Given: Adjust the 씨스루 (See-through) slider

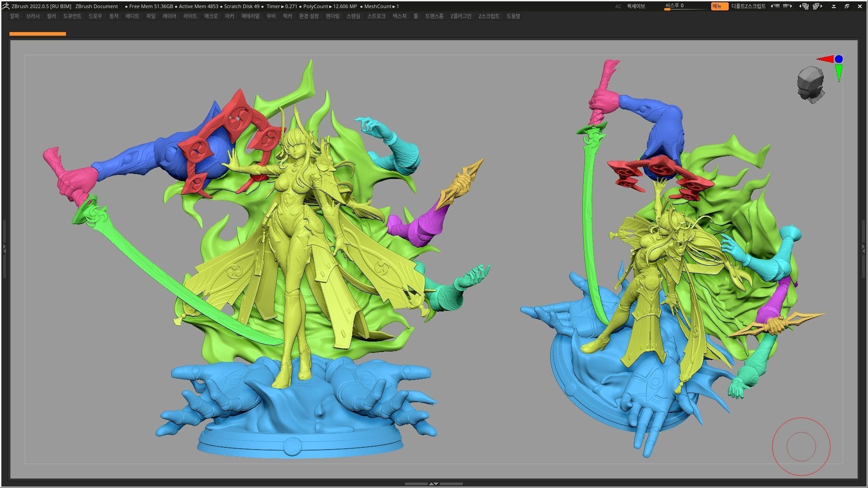Looking at the screenshot, I should pos(686,6).
